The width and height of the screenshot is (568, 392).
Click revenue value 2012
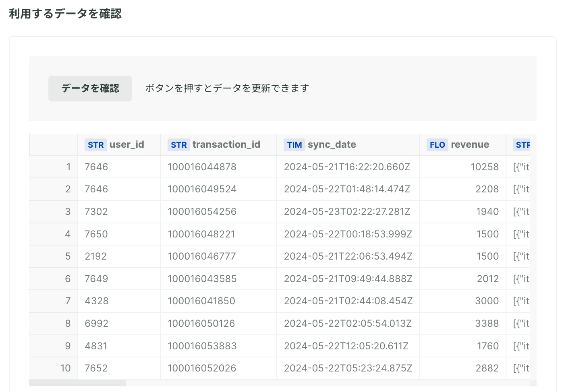[488, 279]
